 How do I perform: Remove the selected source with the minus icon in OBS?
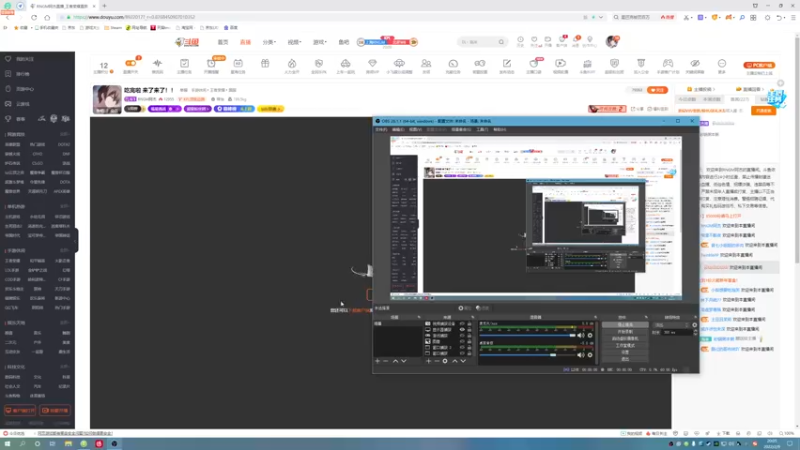coord(436,361)
